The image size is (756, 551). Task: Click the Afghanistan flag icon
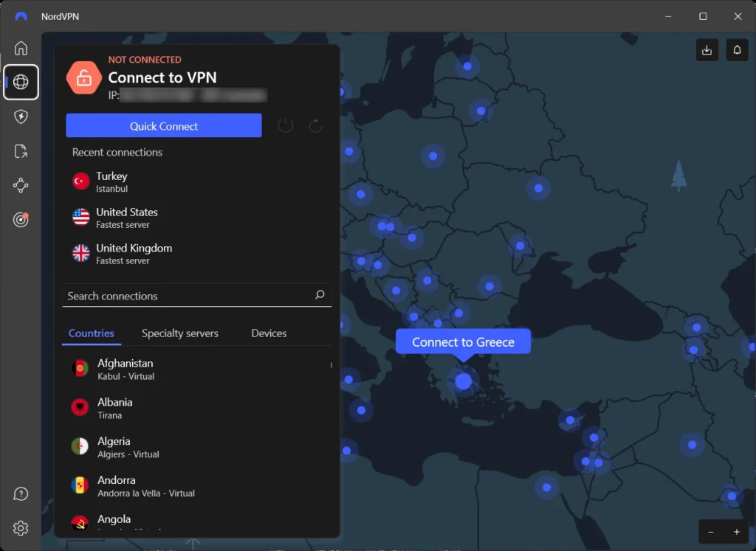[x=80, y=369]
